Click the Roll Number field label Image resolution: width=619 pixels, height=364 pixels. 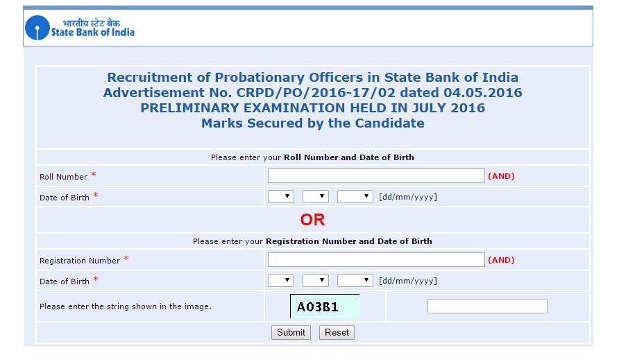(x=63, y=177)
